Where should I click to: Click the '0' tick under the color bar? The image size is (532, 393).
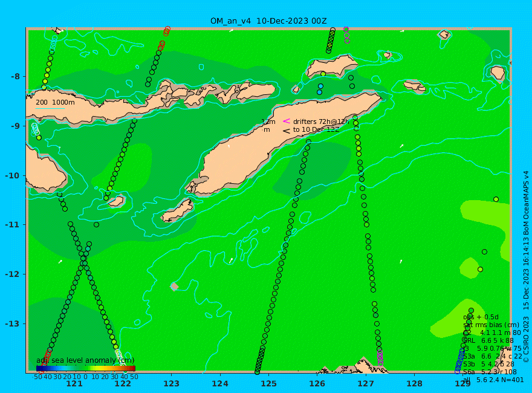[85, 377]
